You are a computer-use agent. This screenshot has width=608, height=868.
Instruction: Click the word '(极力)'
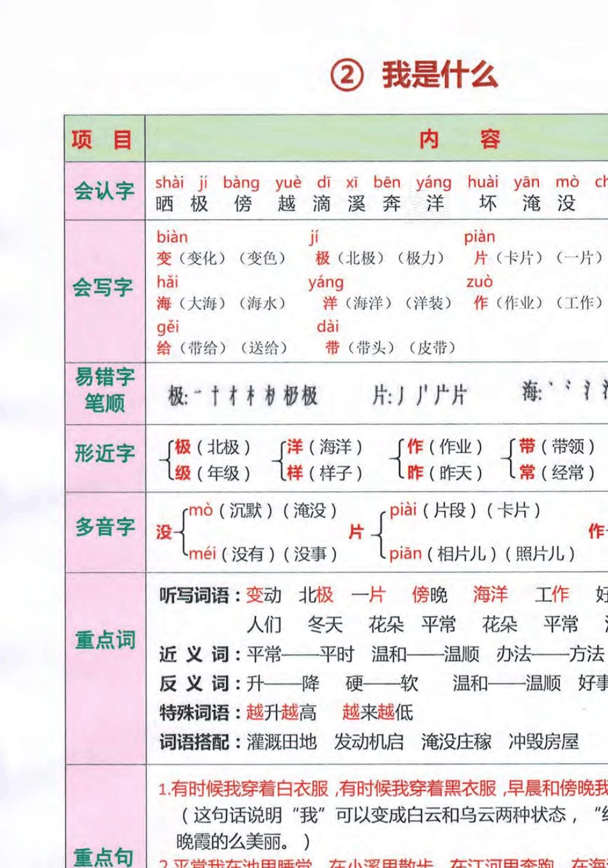point(421,259)
